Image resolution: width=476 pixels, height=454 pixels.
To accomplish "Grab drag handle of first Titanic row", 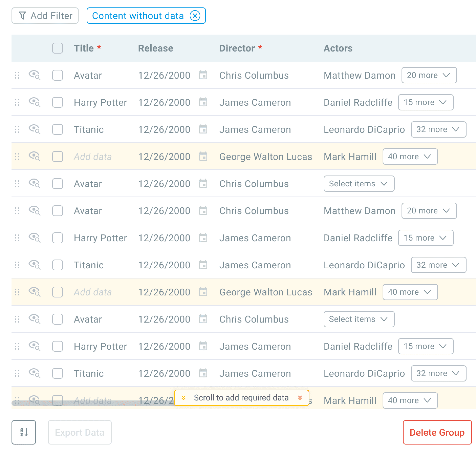I will [x=17, y=129].
